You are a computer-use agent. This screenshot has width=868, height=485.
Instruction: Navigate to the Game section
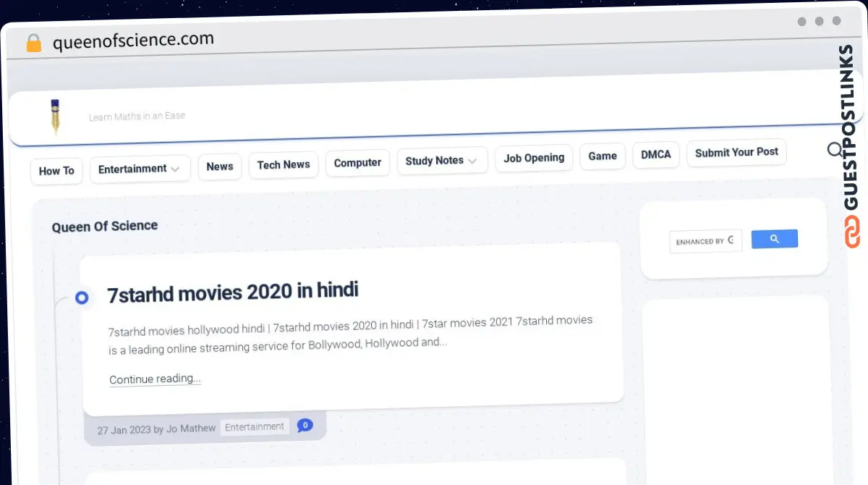click(x=602, y=156)
